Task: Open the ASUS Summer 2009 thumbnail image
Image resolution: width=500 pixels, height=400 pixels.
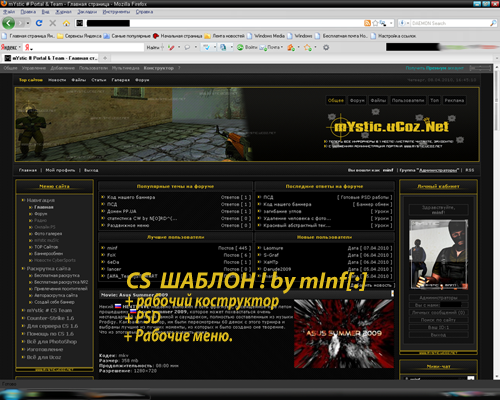Action: 344,333
